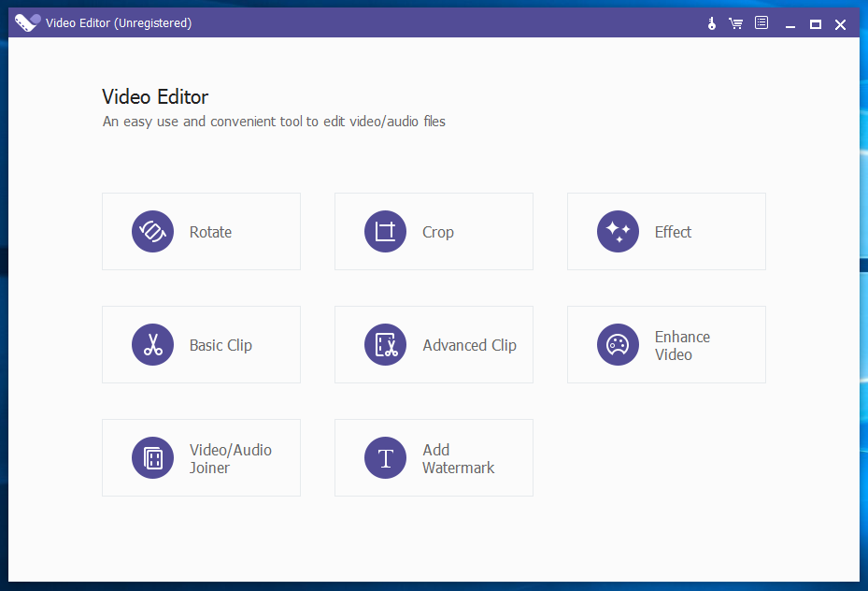This screenshot has width=868, height=591.
Task: Open the Effect tool
Action: click(x=666, y=231)
